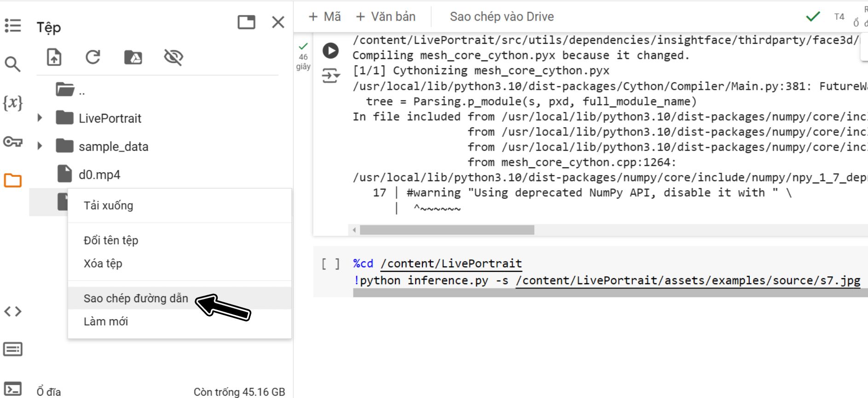Open the variables {x} panel icon
The width and height of the screenshot is (868, 398).
point(12,102)
